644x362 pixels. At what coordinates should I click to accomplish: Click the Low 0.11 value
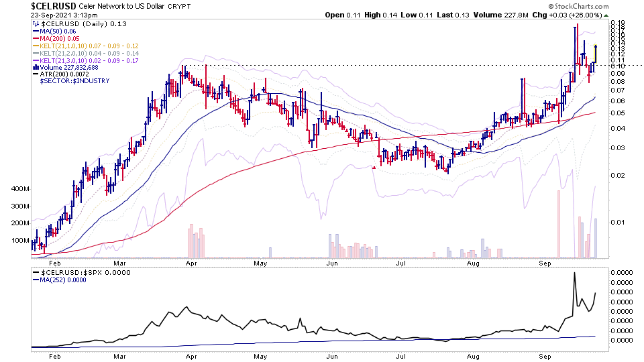coord(417,15)
